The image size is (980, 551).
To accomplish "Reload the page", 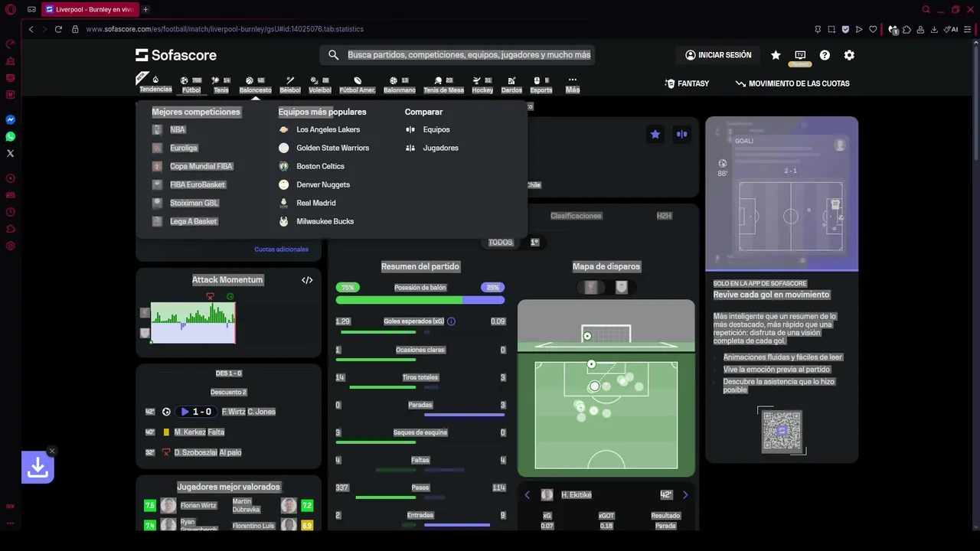I will (58, 29).
